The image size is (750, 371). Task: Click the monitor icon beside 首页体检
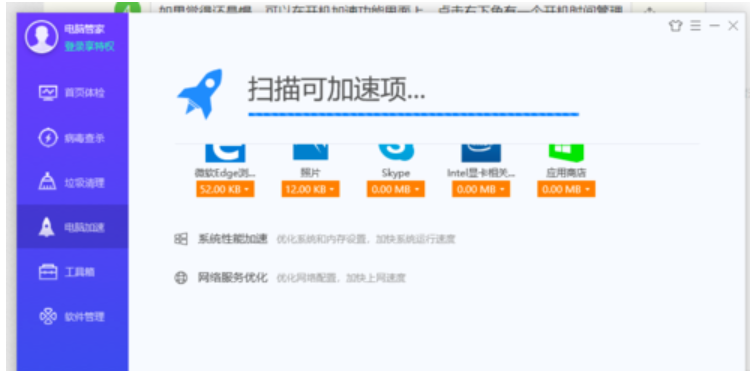tap(48, 93)
